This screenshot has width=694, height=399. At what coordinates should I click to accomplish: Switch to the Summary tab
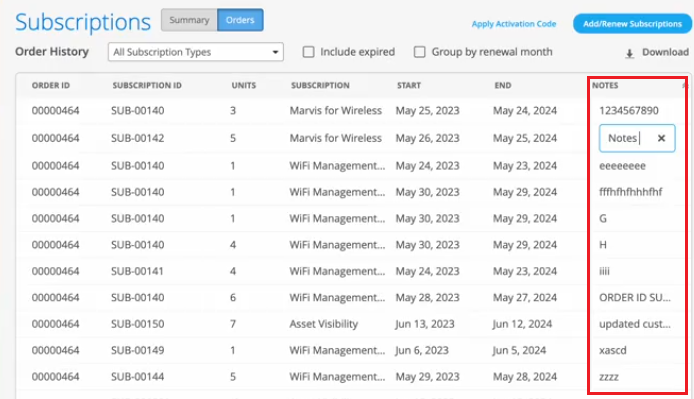[189, 20]
